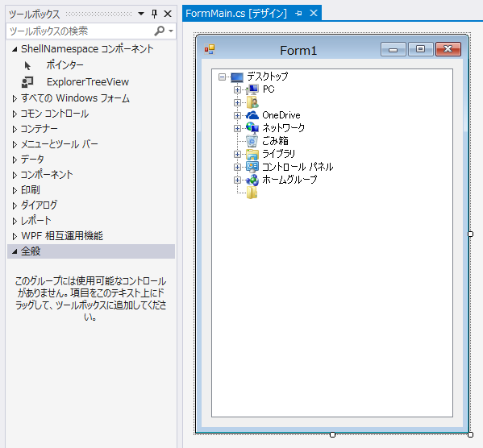Expand the メニューとツール バー group
Viewport: 483px width, 448px height.
pyautogui.click(x=15, y=144)
